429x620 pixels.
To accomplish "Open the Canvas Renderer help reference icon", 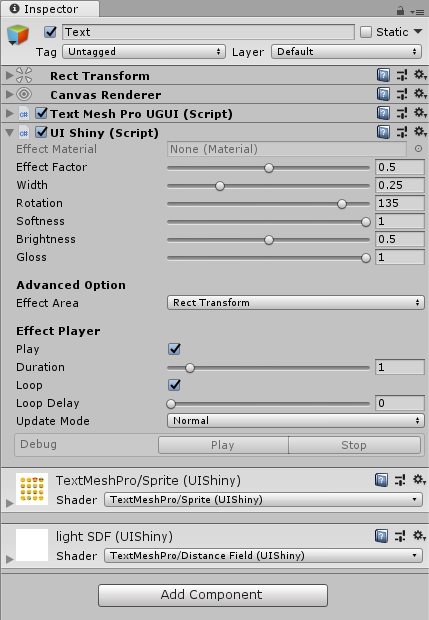I will (383, 94).
